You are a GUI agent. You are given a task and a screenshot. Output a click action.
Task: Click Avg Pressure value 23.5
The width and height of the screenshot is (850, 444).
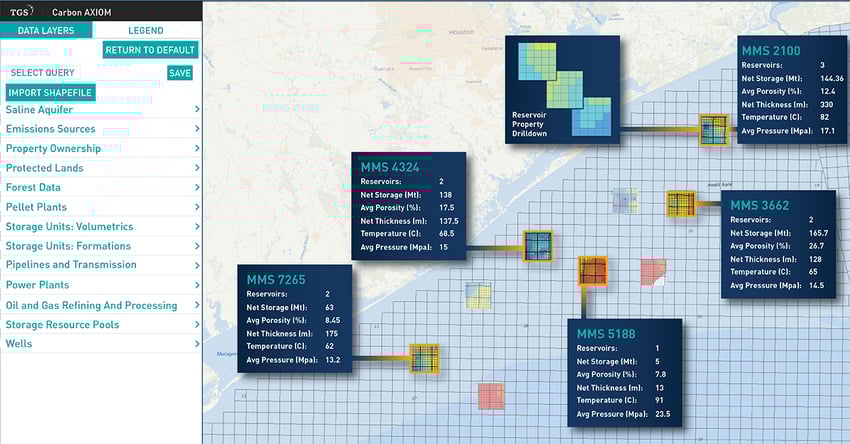[x=662, y=414]
